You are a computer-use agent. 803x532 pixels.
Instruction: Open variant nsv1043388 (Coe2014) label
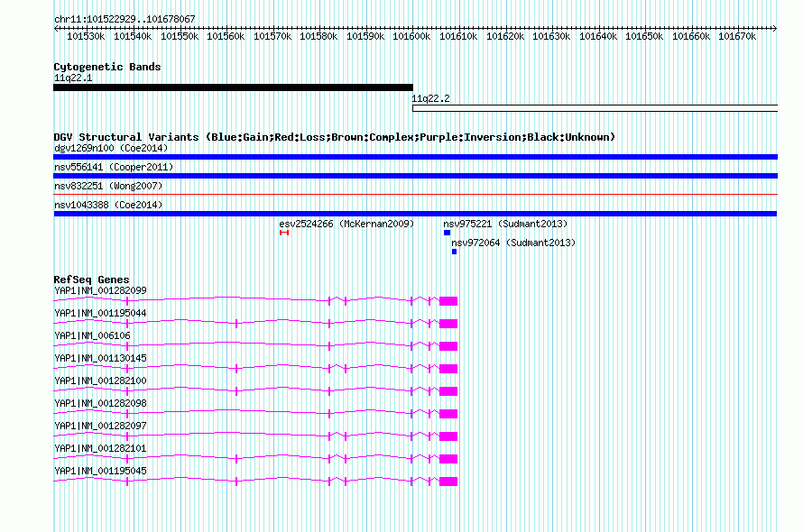click(108, 205)
